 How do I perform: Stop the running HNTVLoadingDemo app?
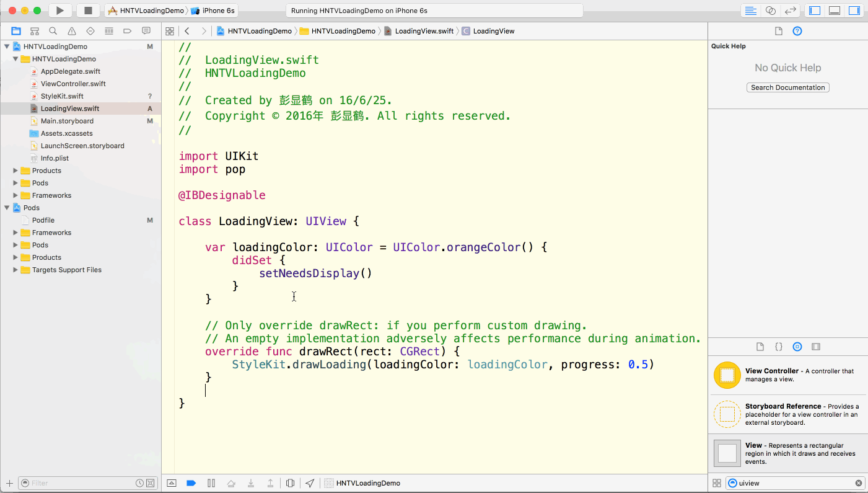(88, 11)
